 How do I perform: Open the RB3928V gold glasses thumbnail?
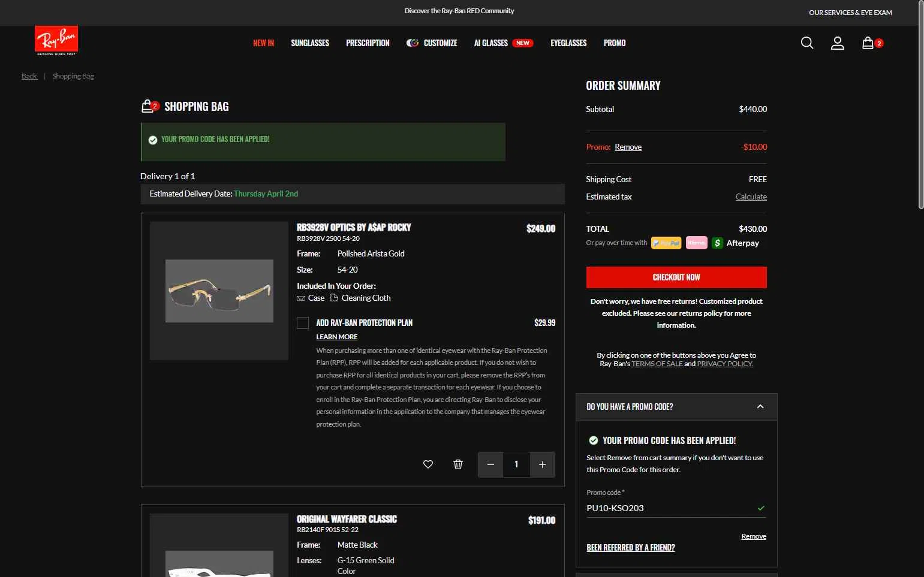point(219,291)
